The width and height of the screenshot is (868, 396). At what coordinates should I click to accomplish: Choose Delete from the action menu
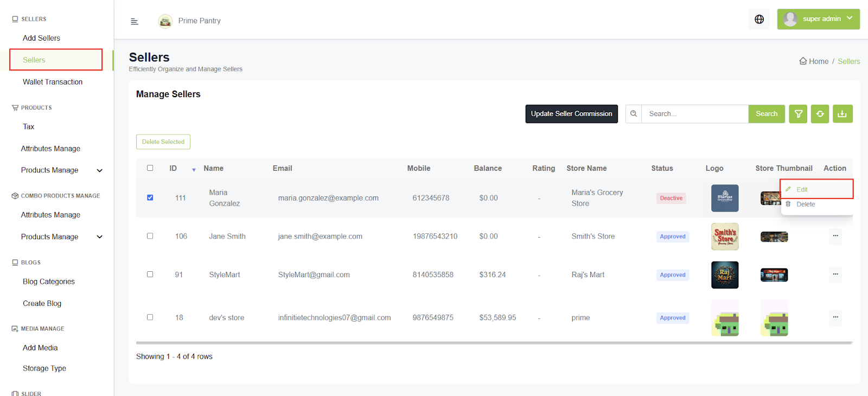click(x=816, y=204)
